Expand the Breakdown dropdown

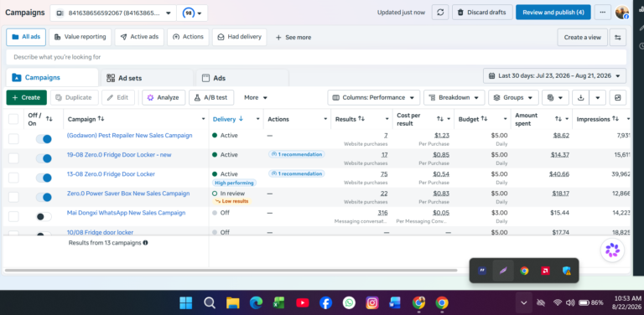tap(454, 98)
